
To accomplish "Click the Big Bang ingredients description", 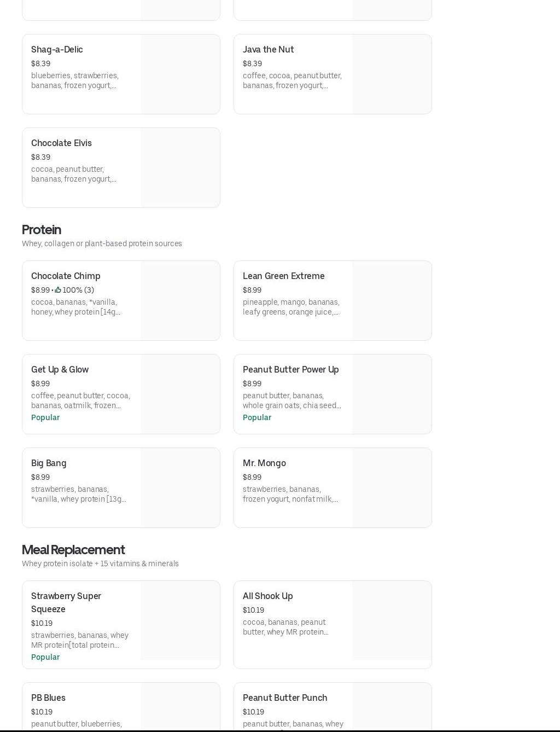I will 78,494.
